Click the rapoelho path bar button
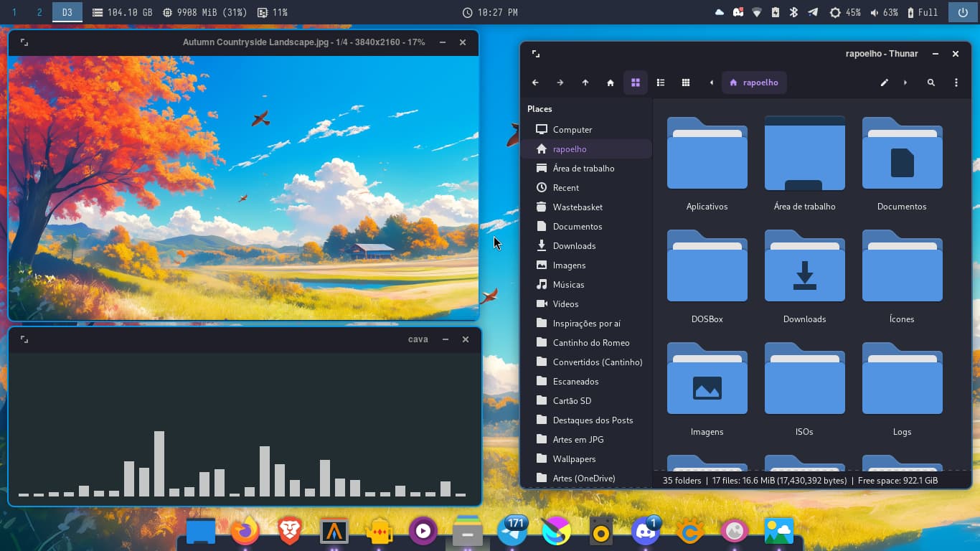 click(754, 83)
